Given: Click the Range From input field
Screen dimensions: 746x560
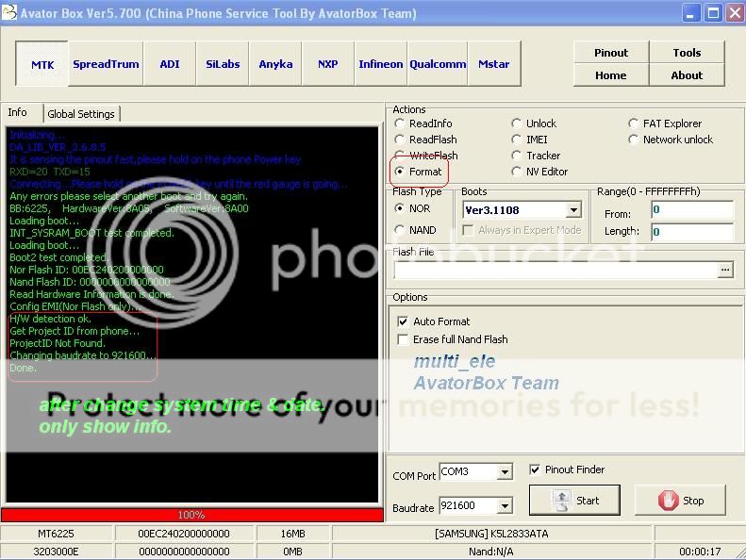Looking at the screenshot, I should pos(691,210).
